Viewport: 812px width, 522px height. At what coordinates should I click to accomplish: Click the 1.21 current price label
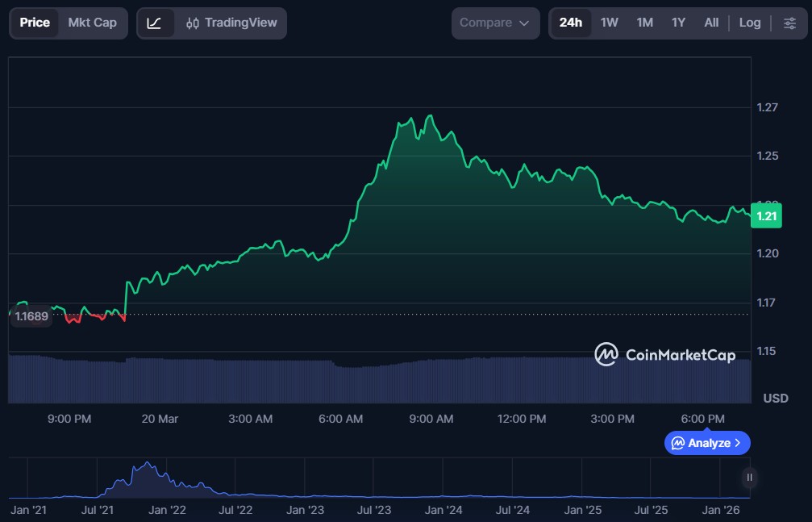[x=766, y=216]
